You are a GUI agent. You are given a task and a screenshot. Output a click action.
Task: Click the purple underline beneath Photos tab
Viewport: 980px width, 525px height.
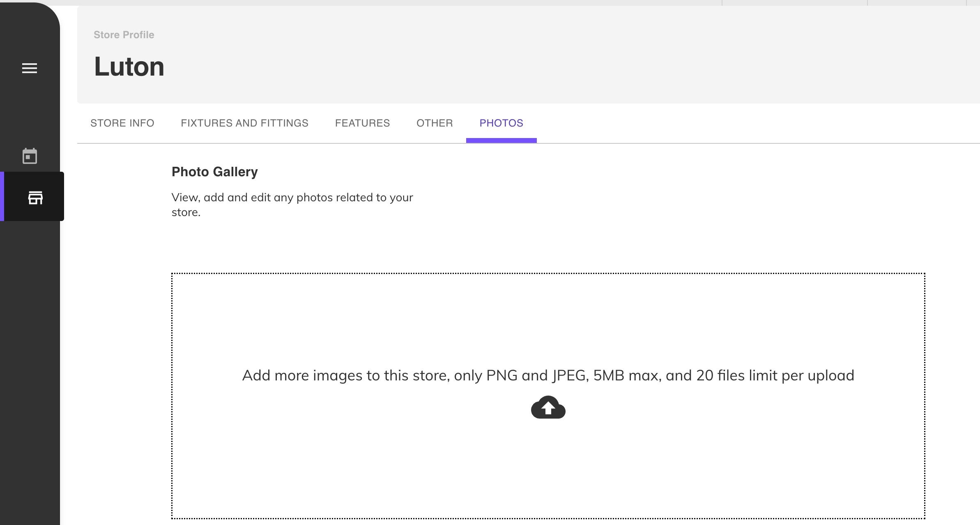501,140
